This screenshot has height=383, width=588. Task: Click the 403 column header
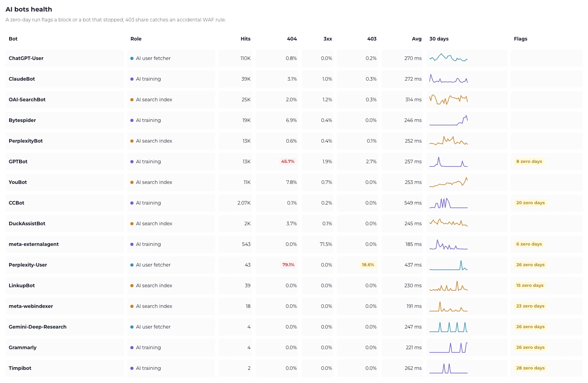372,39
